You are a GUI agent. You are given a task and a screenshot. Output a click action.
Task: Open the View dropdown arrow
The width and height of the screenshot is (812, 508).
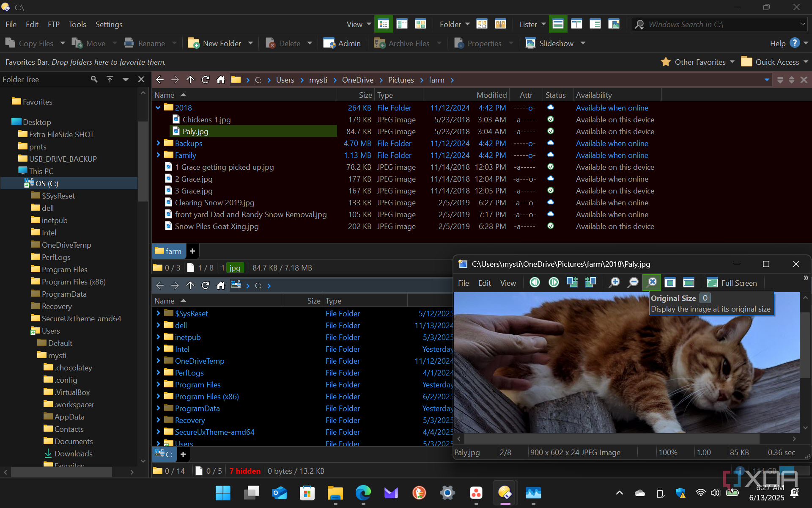pos(369,24)
